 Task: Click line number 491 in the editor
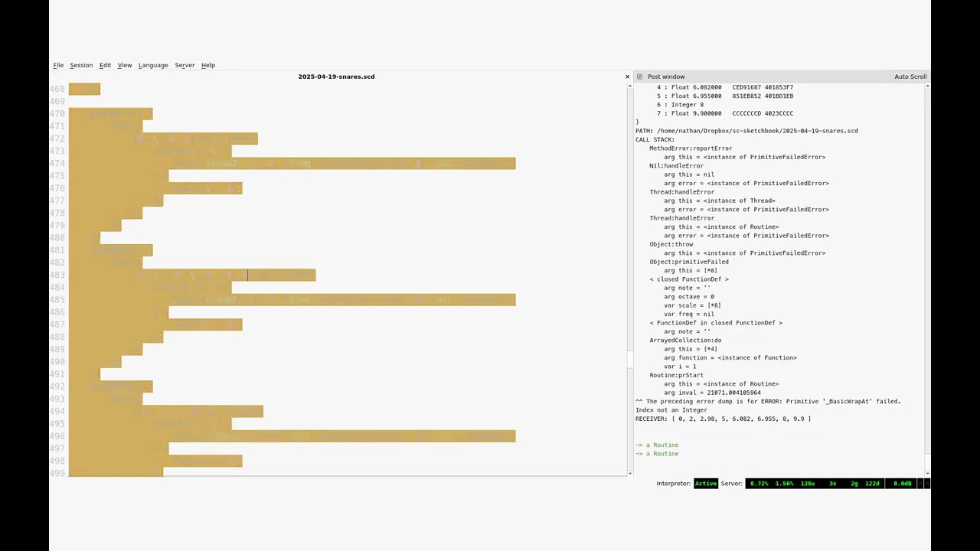pyautogui.click(x=57, y=374)
